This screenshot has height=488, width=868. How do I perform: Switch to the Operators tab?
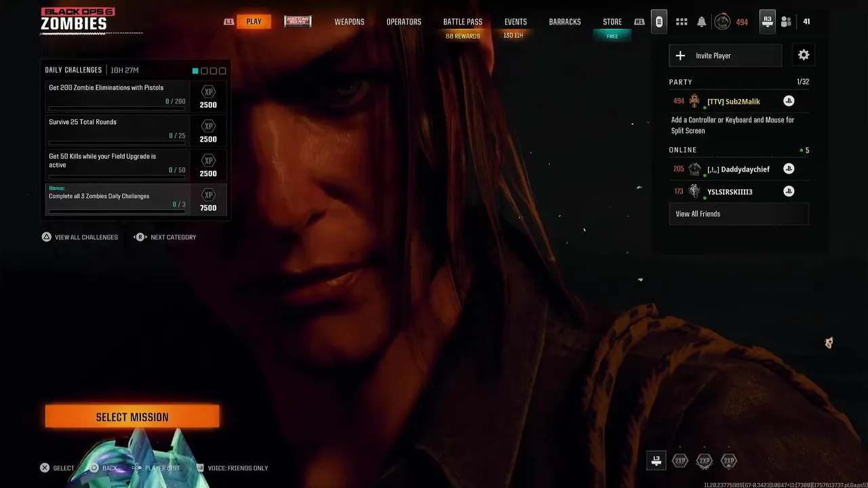point(403,22)
